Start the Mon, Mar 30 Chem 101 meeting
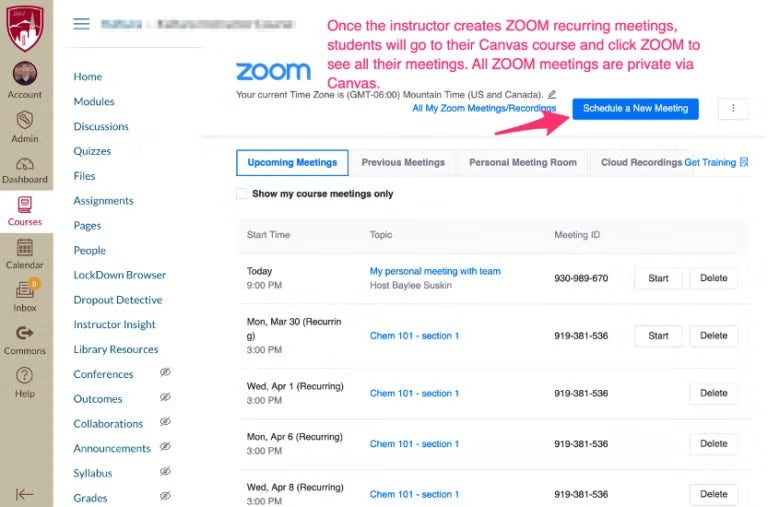768x507 pixels. [658, 336]
